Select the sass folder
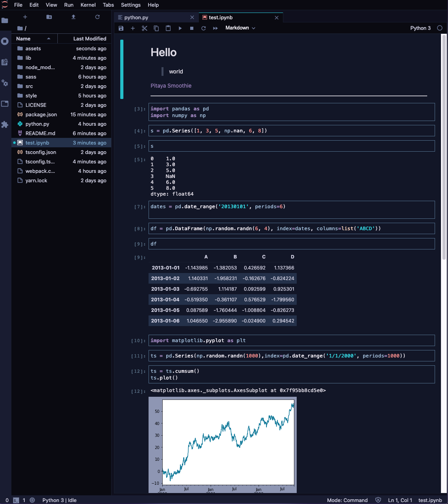448x504 pixels. [x=61, y=77]
